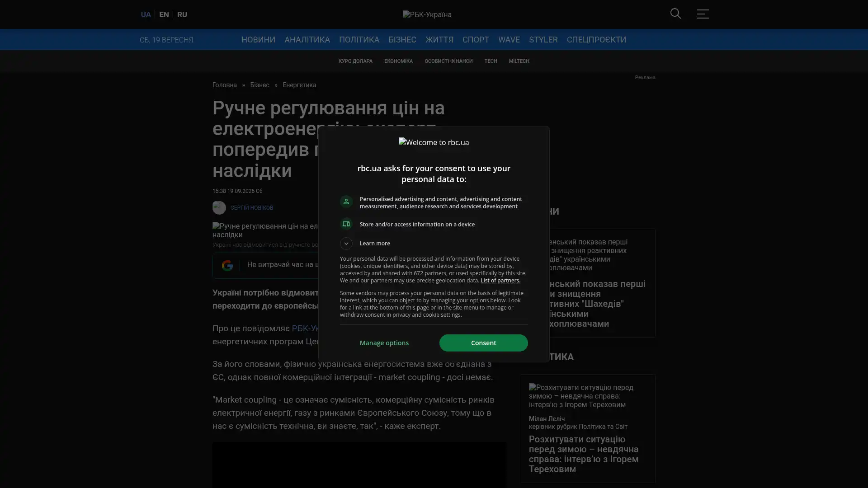868x488 pixels.
Task: Open the ПОЛІТИКА menu section
Action: [x=359, y=40]
